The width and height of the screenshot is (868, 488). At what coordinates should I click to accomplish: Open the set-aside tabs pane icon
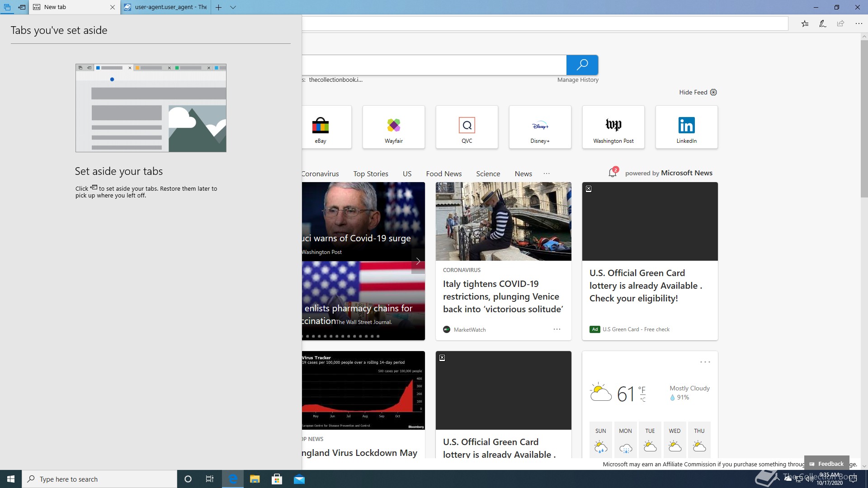pyautogui.click(x=7, y=7)
